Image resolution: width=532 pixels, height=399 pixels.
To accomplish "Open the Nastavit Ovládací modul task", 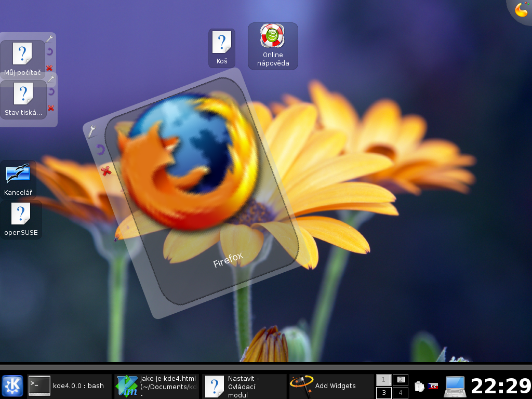I will [x=244, y=386].
